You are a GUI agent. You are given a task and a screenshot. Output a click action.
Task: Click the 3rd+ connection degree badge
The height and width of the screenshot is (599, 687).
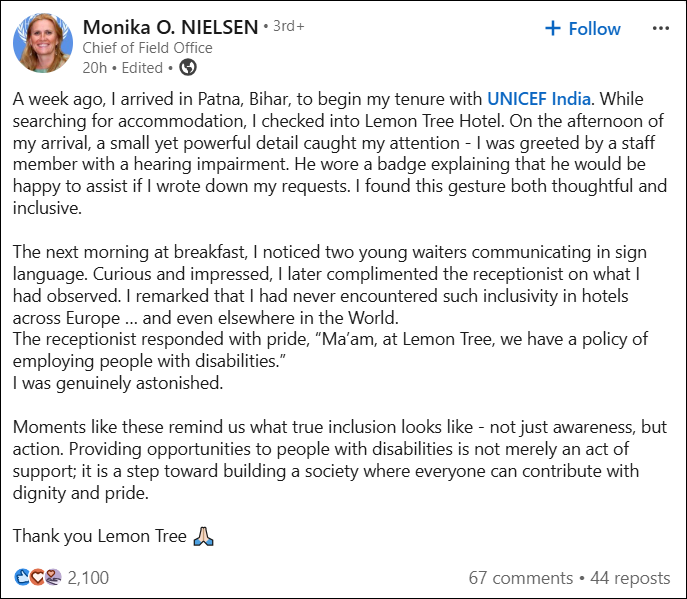click(x=289, y=26)
